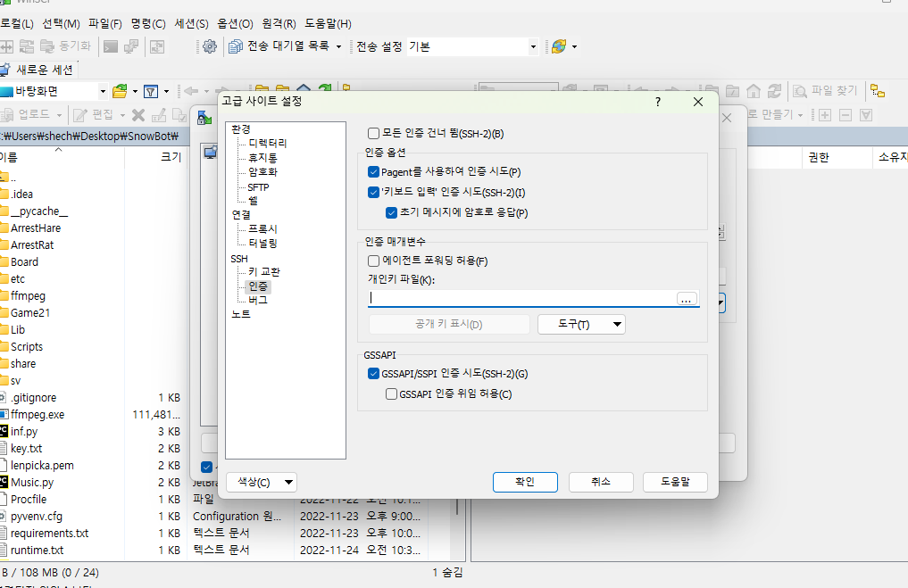
Task: Click the refresh icon in remote panel toolbar
Action: (774, 91)
